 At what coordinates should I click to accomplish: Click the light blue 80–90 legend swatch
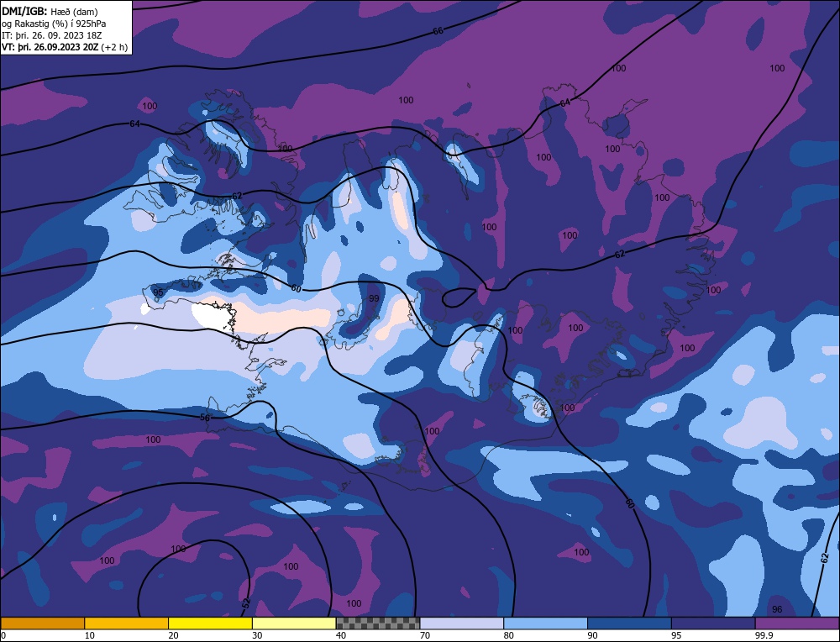545,624
